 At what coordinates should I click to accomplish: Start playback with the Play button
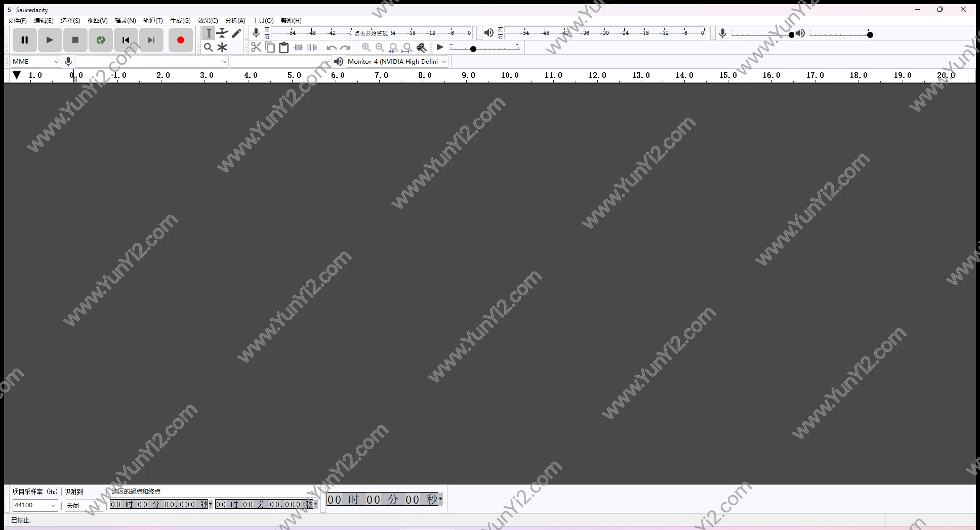[x=50, y=40]
